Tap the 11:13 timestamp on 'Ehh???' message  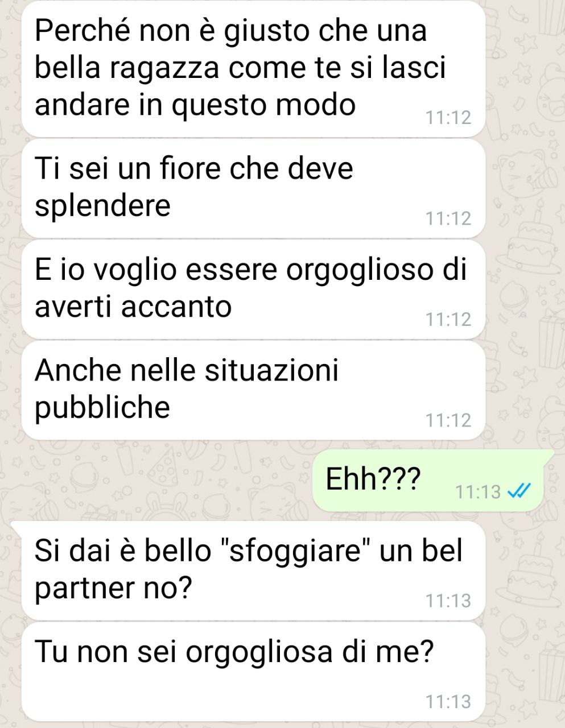(478, 491)
